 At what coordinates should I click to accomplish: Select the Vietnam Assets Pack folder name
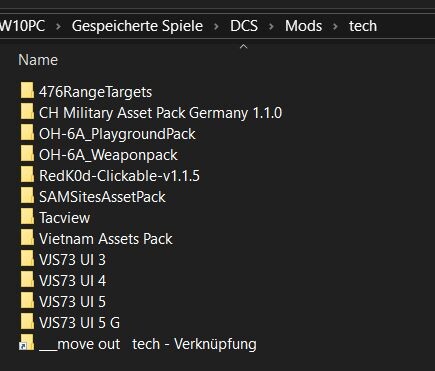106,239
